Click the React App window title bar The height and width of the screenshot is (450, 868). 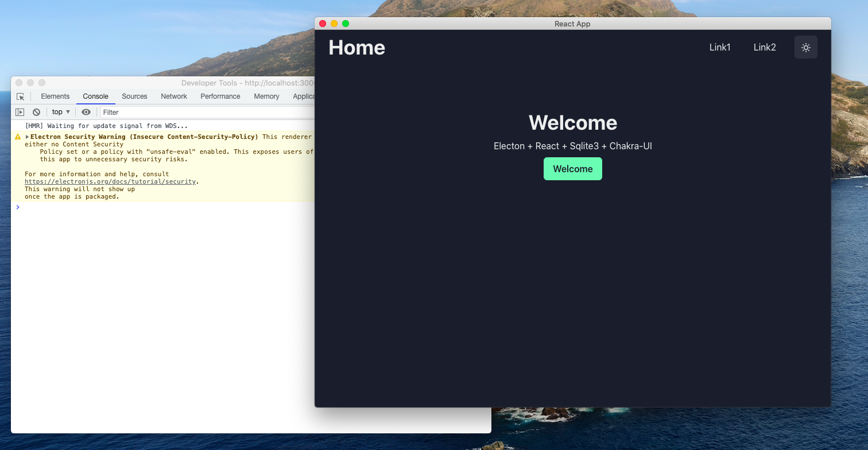(572, 24)
